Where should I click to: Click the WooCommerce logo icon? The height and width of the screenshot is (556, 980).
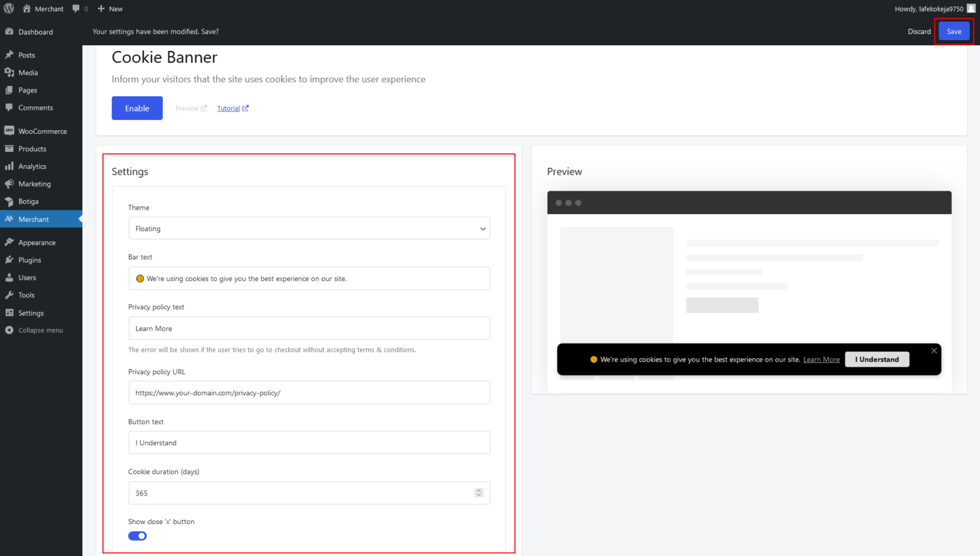[9, 131]
